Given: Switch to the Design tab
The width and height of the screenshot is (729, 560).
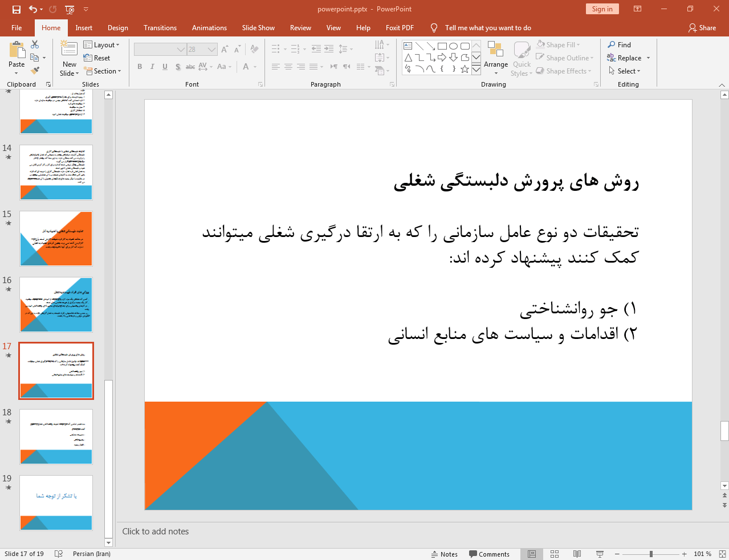Looking at the screenshot, I should click(x=118, y=28).
